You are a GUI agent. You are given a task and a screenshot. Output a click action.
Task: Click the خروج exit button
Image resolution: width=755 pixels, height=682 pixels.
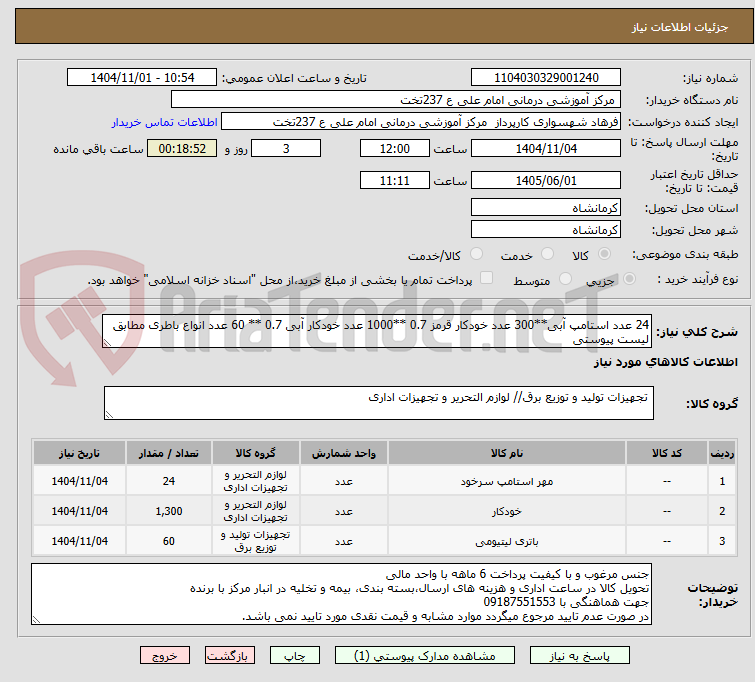click(x=165, y=656)
